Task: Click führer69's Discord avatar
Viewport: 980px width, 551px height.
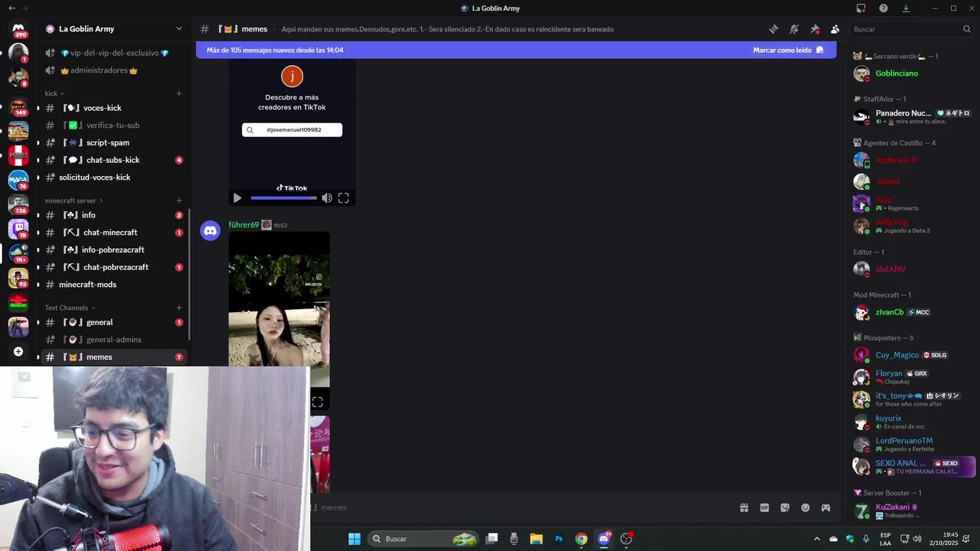Action: [x=211, y=230]
